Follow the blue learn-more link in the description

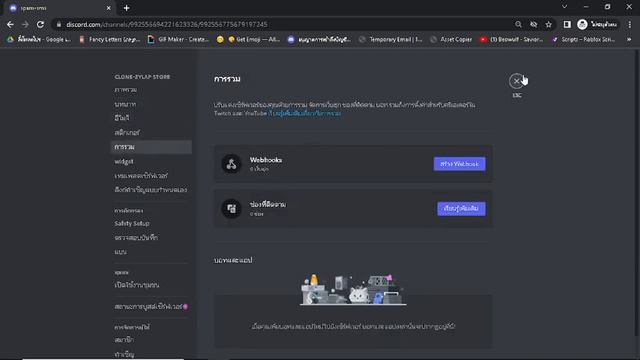[305, 113]
